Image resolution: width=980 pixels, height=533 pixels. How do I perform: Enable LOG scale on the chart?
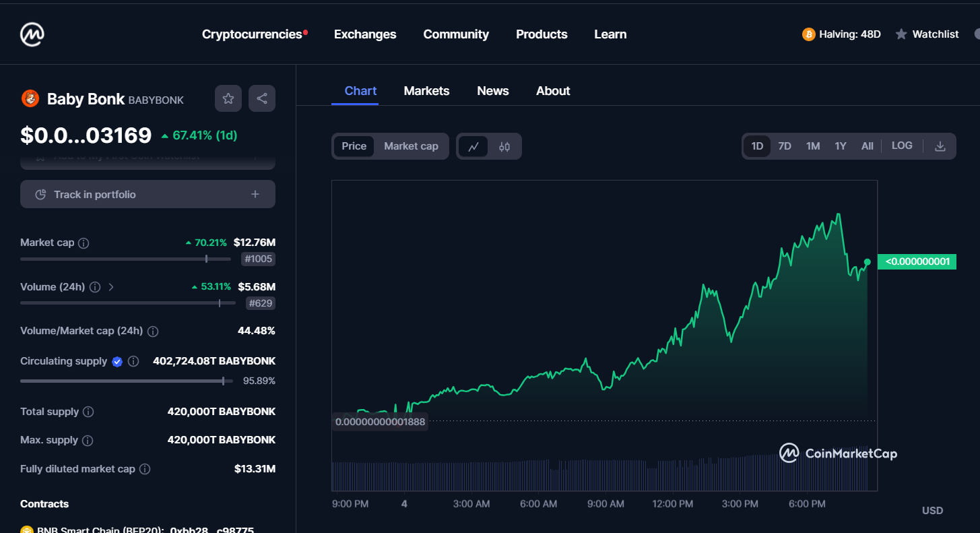click(902, 146)
